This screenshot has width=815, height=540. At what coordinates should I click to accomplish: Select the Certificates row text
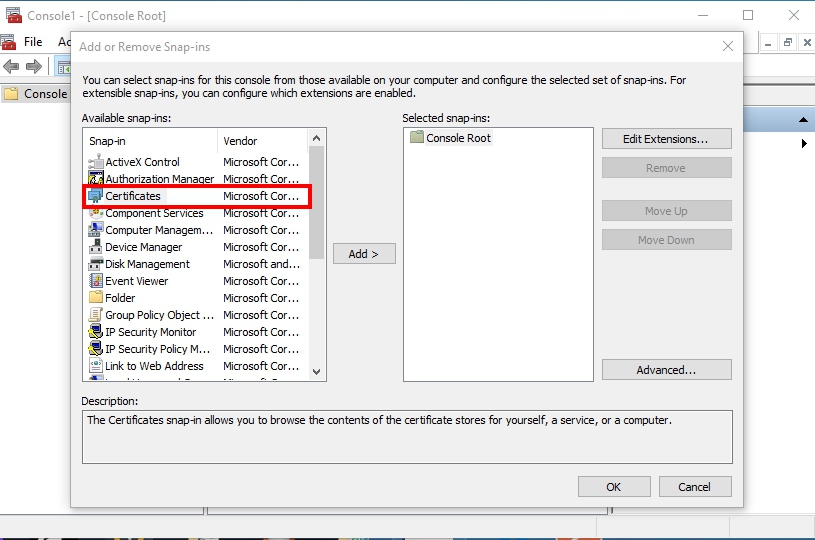point(133,196)
